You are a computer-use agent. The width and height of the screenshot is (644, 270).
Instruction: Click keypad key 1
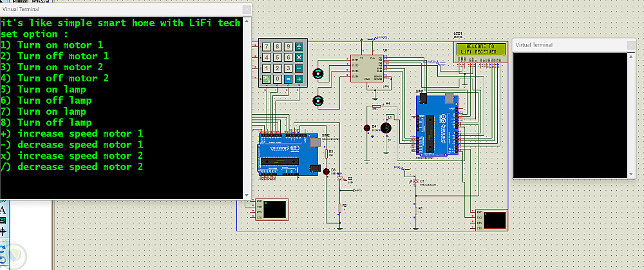tap(267, 68)
